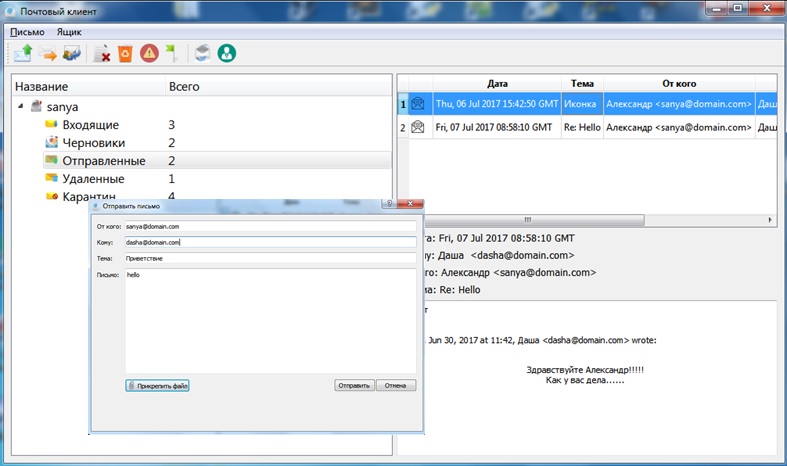
Task: Click the mailbox icon beside sanya
Action: point(36,106)
